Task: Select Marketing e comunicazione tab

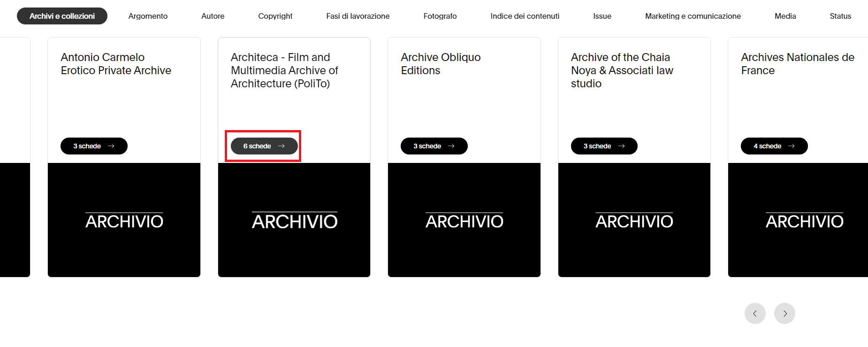Action: (x=693, y=16)
